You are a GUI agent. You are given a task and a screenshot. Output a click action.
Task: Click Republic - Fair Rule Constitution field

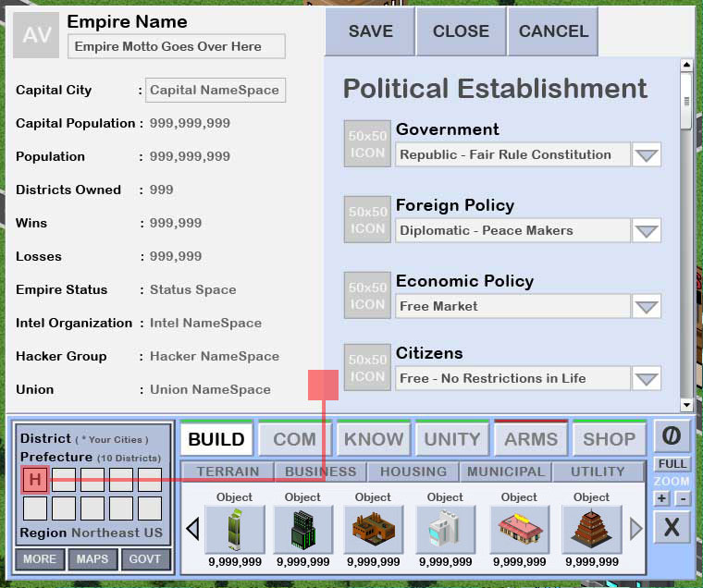click(512, 155)
